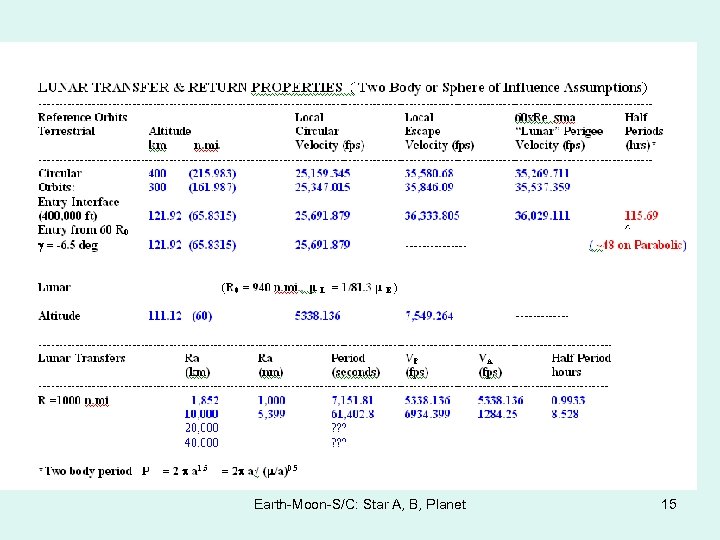The height and width of the screenshot is (540, 720).
Task: Click the footer 'Earth-Moon-S/C: Star A, B, Planet'
Action: [360, 504]
